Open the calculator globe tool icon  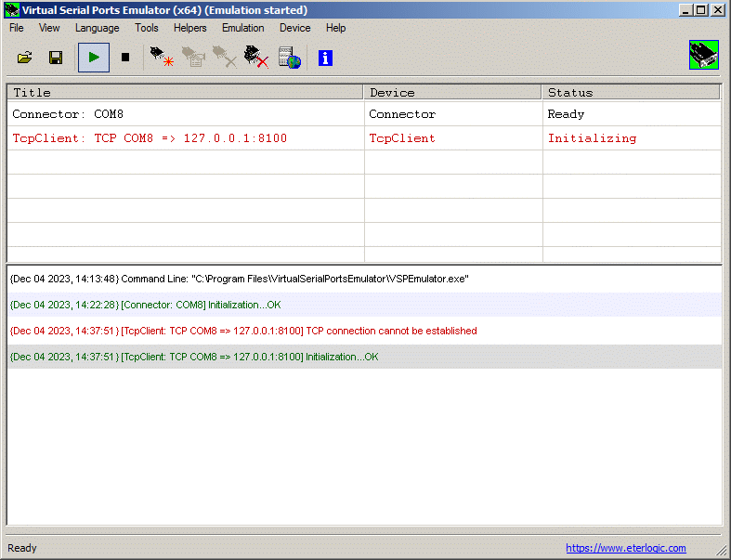[x=290, y=58]
